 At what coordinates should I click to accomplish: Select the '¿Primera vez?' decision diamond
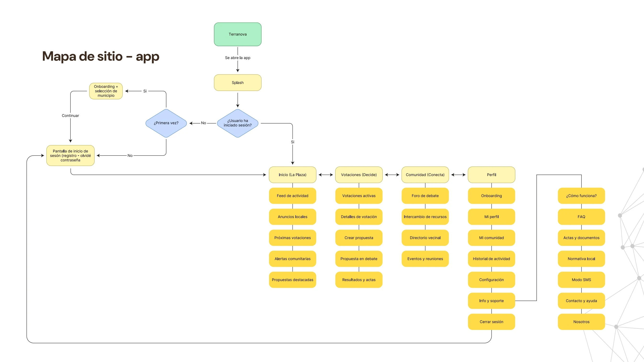[166, 123]
